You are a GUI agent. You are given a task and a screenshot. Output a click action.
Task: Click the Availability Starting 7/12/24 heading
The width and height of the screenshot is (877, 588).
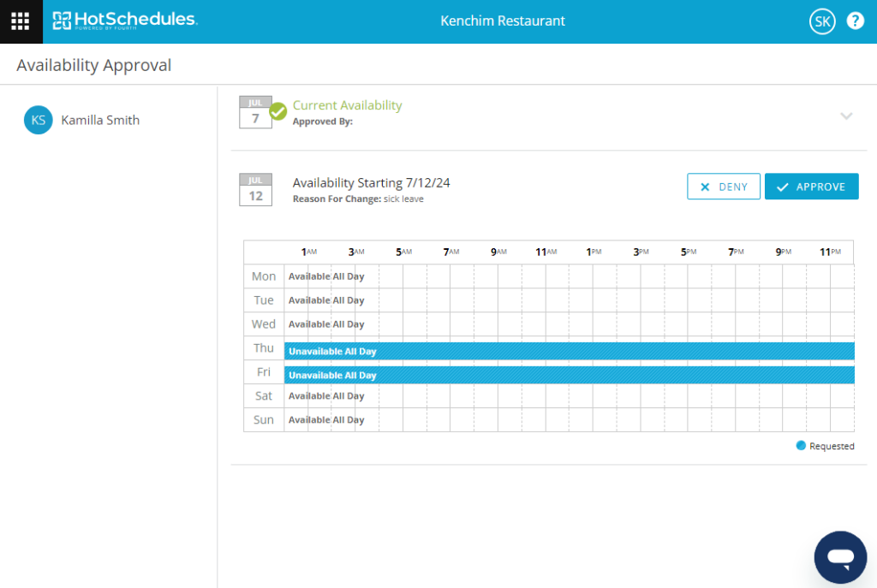tap(371, 182)
